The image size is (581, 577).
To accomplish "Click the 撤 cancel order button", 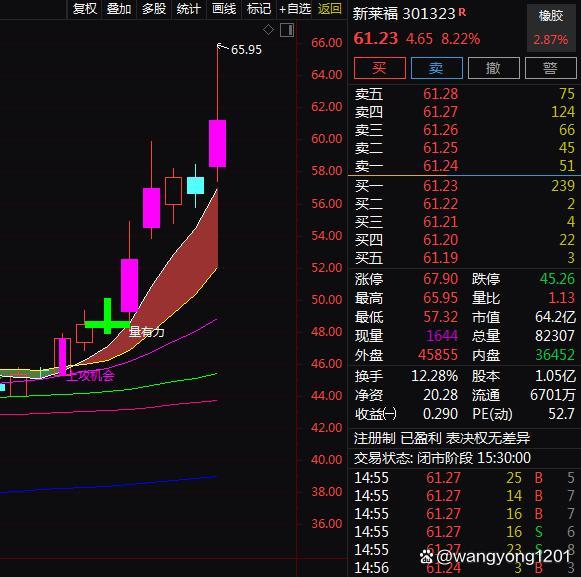I will (494, 68).
